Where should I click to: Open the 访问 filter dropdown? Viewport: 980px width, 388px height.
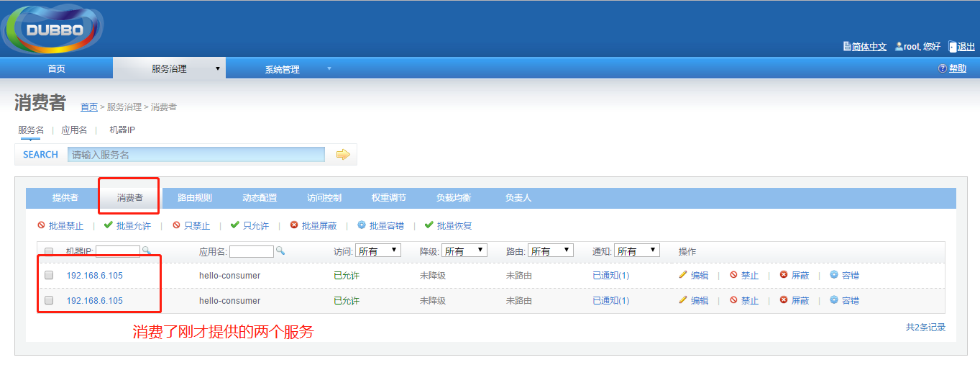[x=378, y=251]
